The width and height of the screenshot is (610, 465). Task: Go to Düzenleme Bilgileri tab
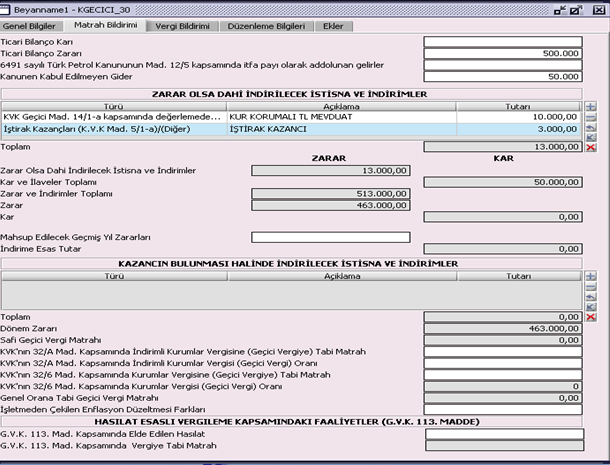266,26
